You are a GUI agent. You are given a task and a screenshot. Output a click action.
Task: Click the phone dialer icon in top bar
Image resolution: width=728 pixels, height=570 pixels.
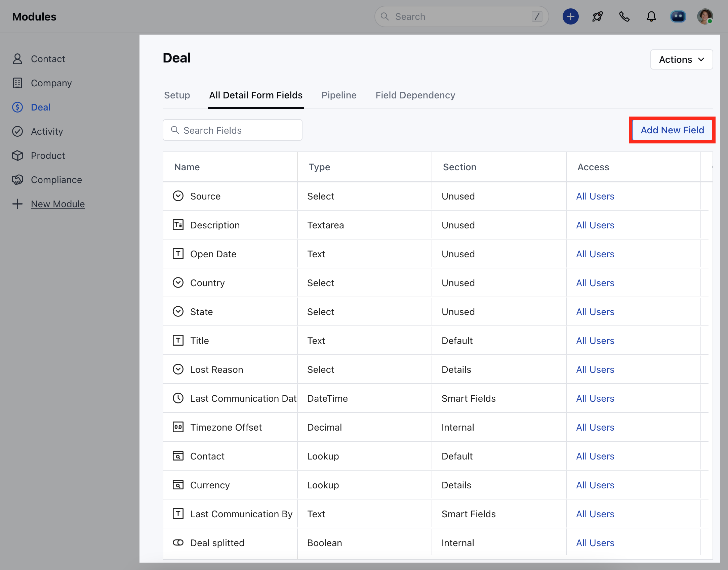click(624, 16)
